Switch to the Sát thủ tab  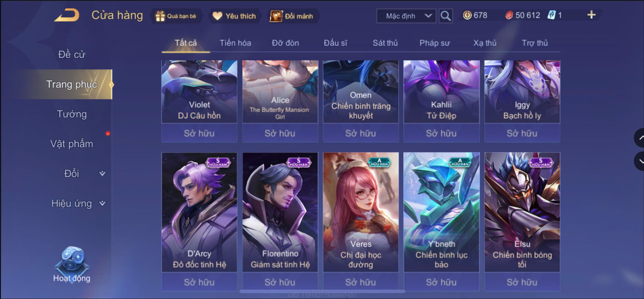[385, 43]
